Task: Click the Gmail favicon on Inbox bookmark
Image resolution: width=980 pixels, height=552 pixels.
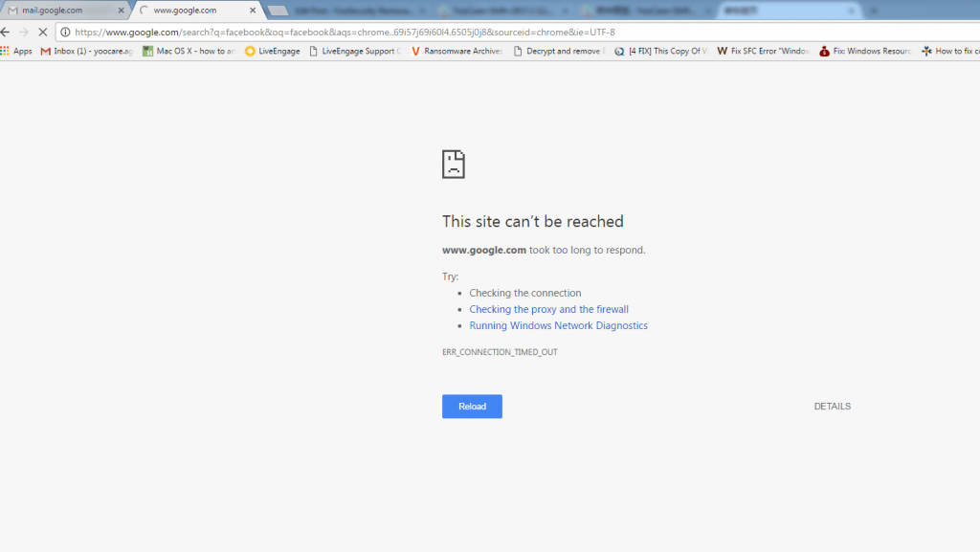Action: coord(46,51)
